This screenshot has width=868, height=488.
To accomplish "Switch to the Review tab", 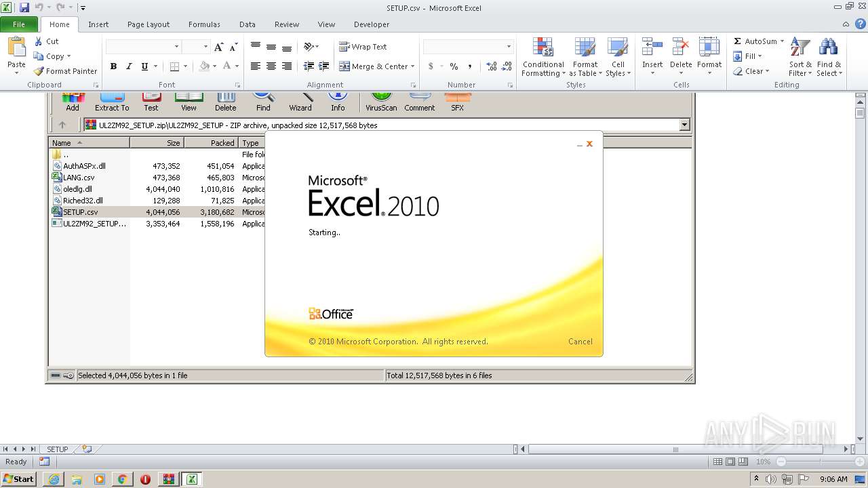I will coord(287,24).
